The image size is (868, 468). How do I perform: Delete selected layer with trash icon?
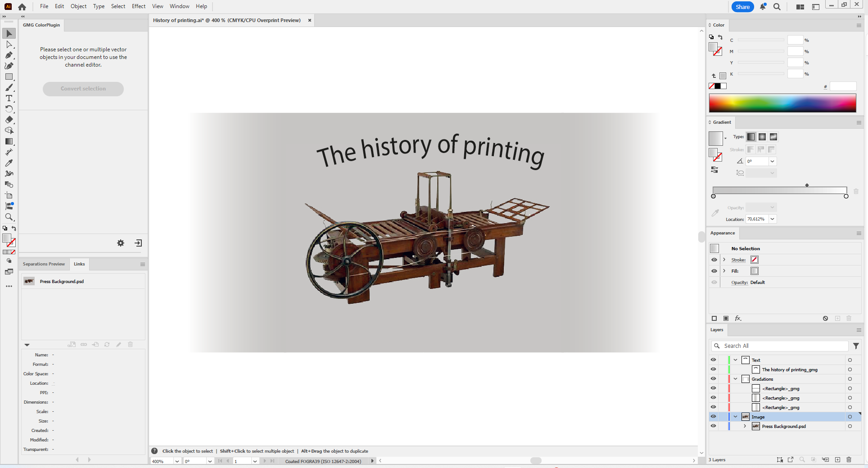[x=849, y=459]
